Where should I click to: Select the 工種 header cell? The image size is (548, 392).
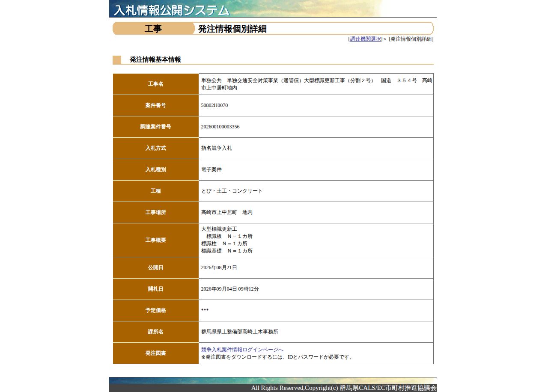156,191
